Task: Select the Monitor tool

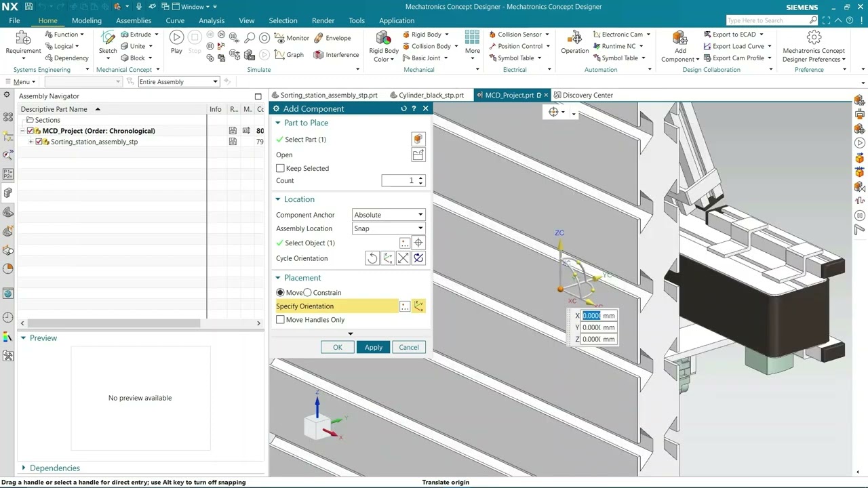Action: pos(291,38)
